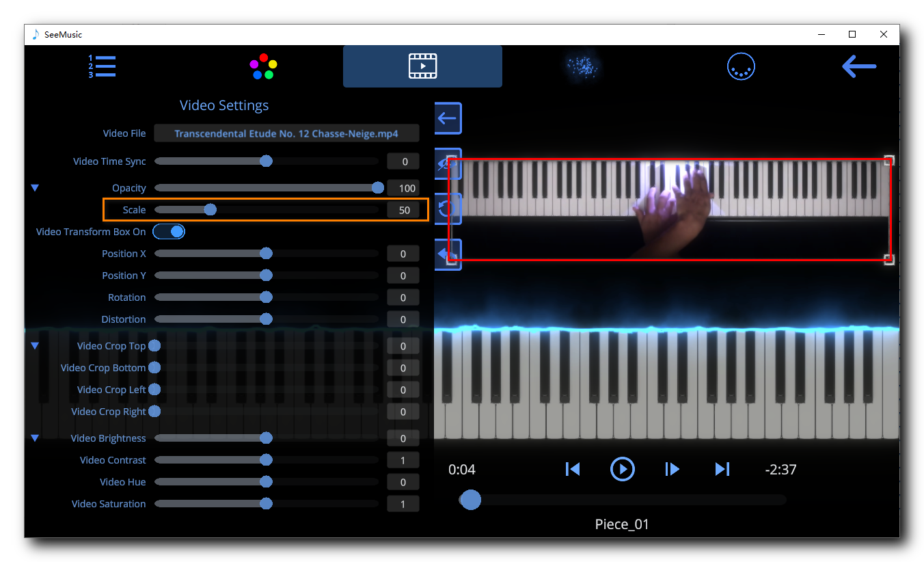Click the Video Contrast slider
924x562 pixels.
coord(267,460)
